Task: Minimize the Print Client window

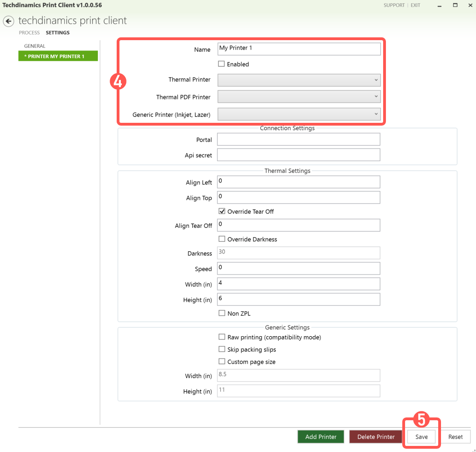Action: [x=439, y=6]
